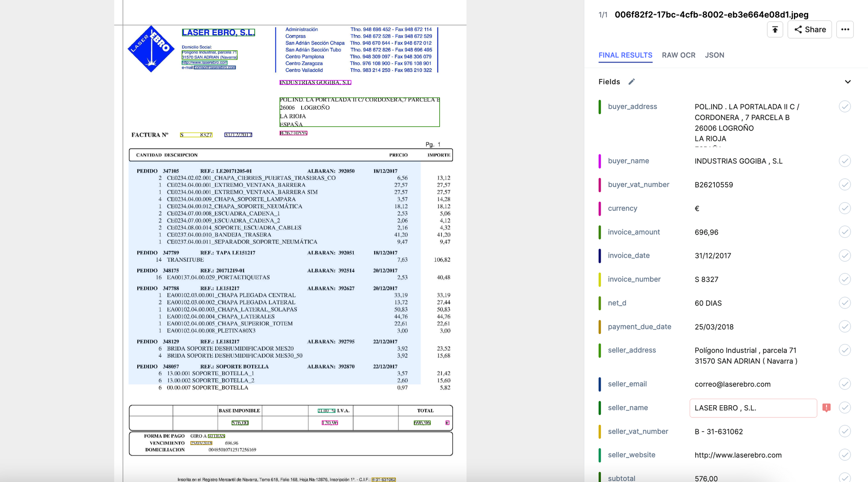
Task: Open the JSON tab
Action: [x=714, y=55]
